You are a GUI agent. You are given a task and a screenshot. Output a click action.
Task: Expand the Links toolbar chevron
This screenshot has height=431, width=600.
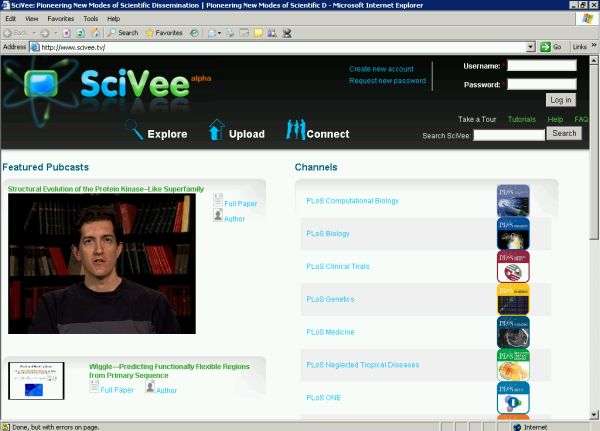(x=593, y=46)
